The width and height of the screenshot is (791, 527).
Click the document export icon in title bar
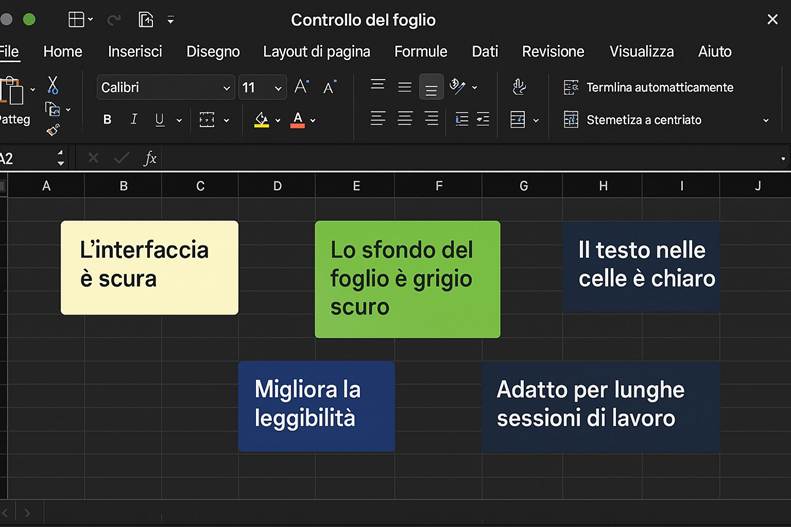coord(146,20)
